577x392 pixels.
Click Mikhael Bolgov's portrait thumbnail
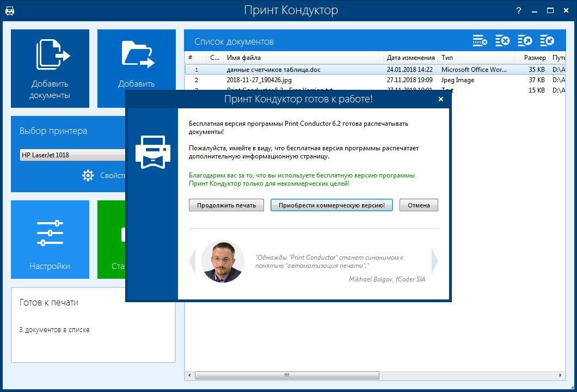pyautogui.click(x=223, y=261)
